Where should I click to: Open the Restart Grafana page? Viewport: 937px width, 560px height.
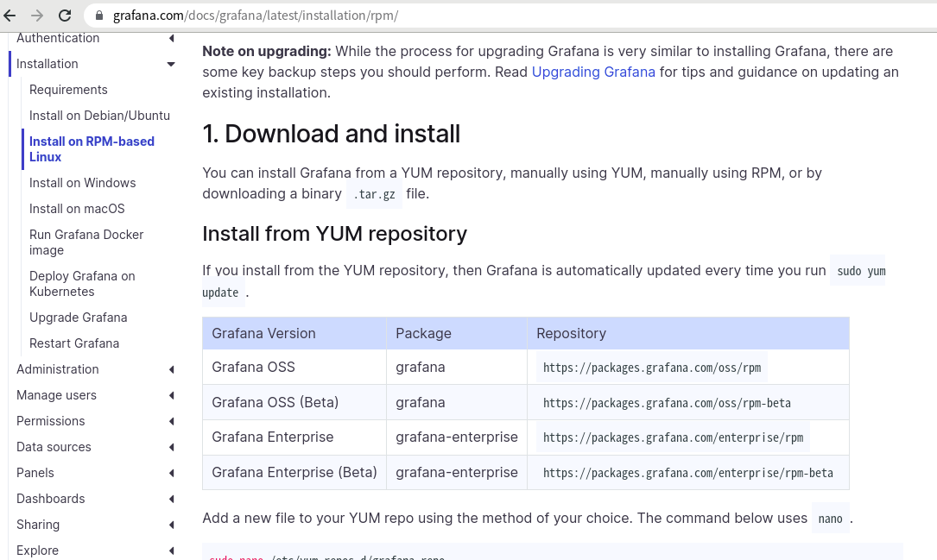(x=74, y=343)
